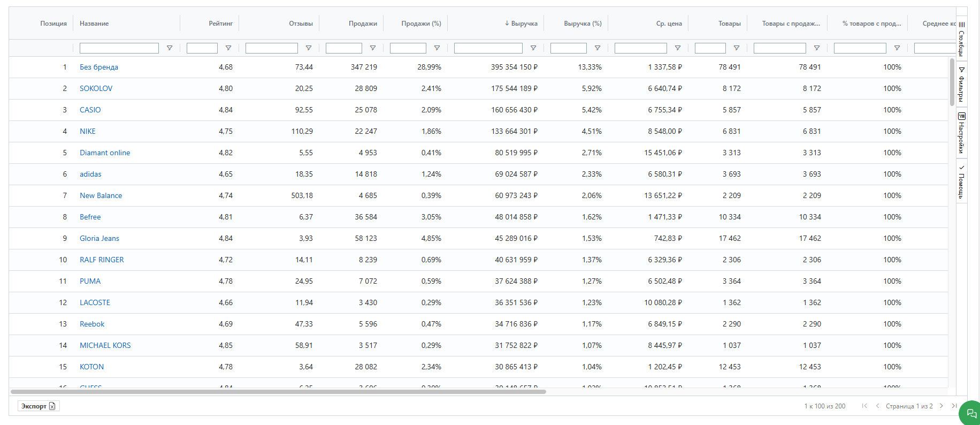Open the green chat support widget
The image size is (980, 425).
point(971,414)
